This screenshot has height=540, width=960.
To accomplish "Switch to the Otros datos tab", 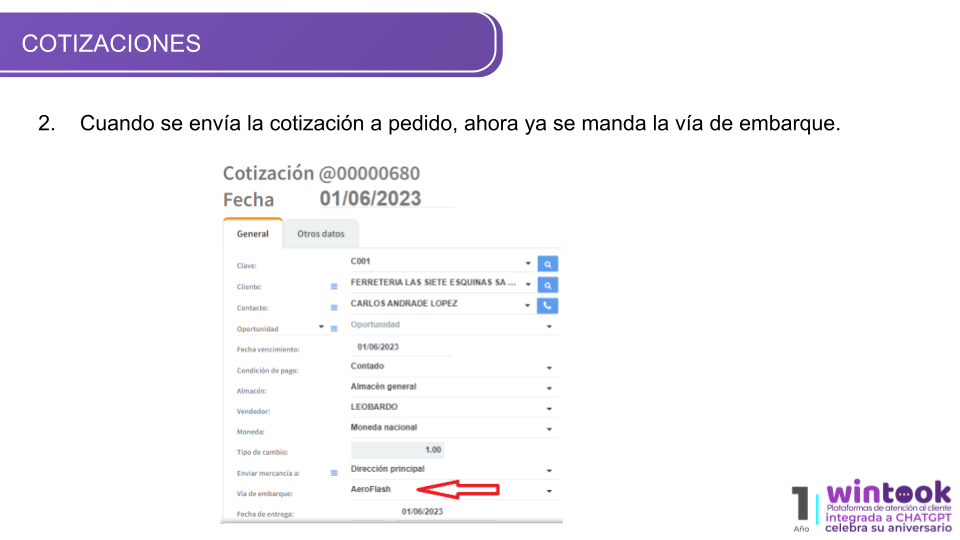I will (x=321, y=234).
